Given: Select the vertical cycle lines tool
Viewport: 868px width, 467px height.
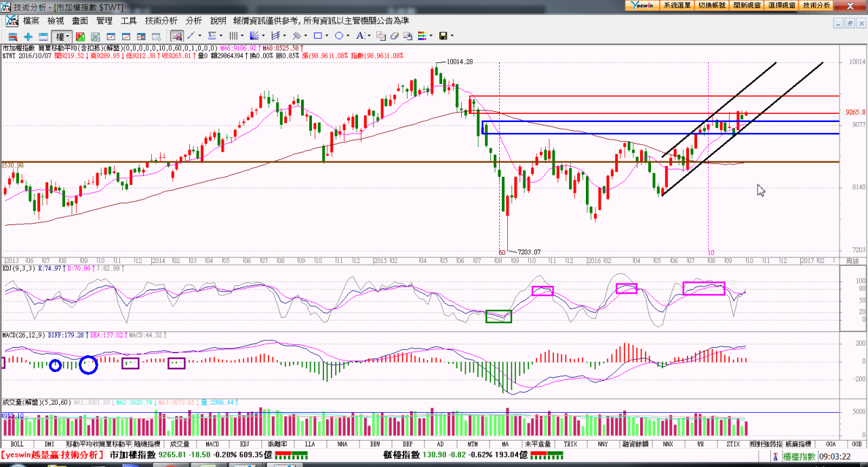Looking at the screenshot, I should [233, 36].
